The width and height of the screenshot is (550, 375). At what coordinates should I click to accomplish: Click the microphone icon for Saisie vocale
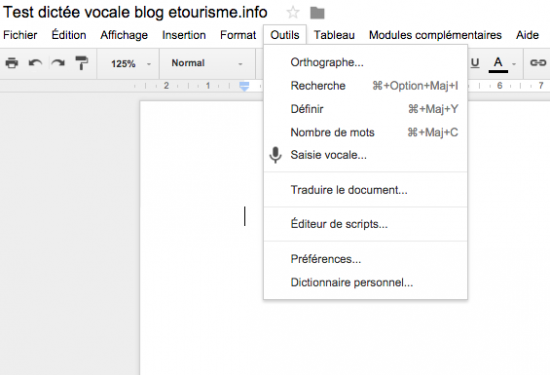[275, 155]
